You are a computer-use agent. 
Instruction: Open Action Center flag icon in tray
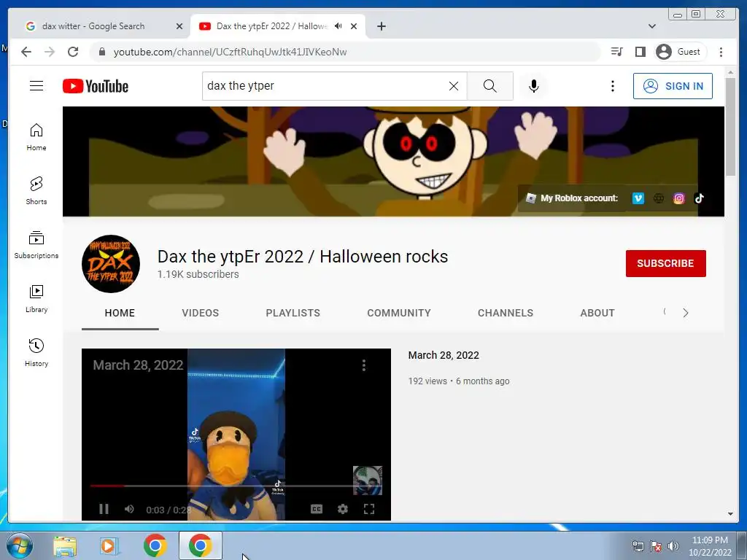point(656,546)
